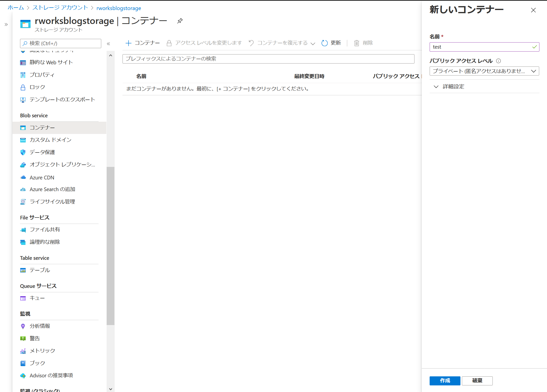The width and height of the screenshot is (547, 392).
Task: Click the Advisor の推奨事項 icon
Action: [x=23, y=376]
